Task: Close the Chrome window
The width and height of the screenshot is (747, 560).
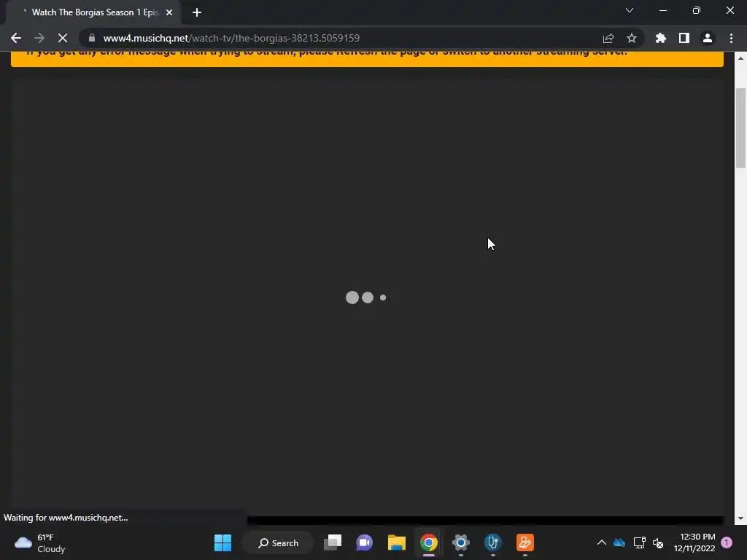Action: point(729,10)
